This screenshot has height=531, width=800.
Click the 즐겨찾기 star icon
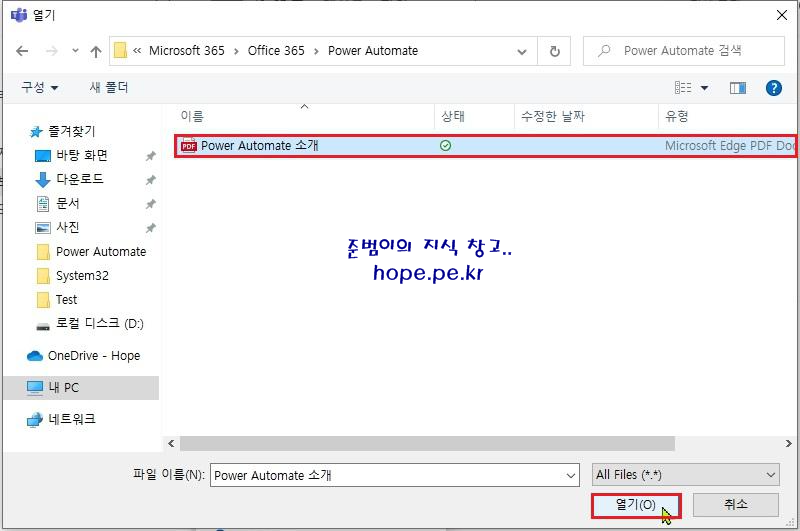pos(36,132)
